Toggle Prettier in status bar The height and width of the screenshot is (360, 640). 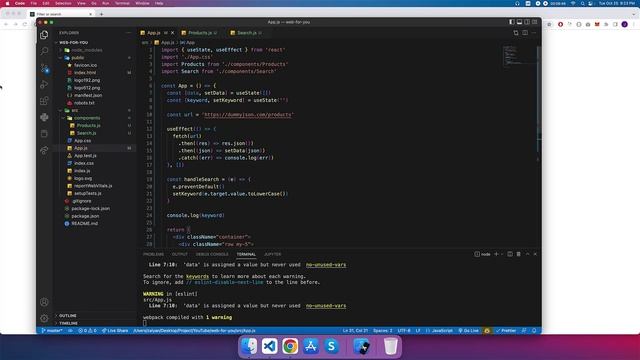coord(506,331)
